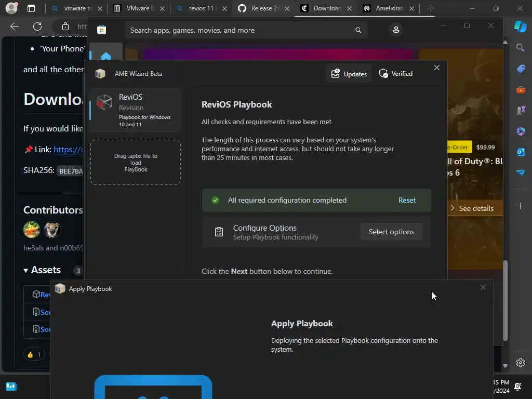This screenshot has height=399, width=532.
Task: Open the Select options button
Action: pos(391,232)
